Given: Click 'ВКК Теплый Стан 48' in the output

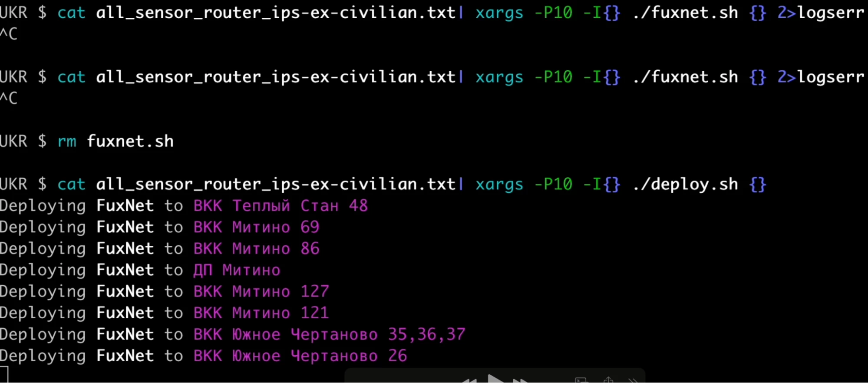Looking at the screenshot, I should coord(281,206).
